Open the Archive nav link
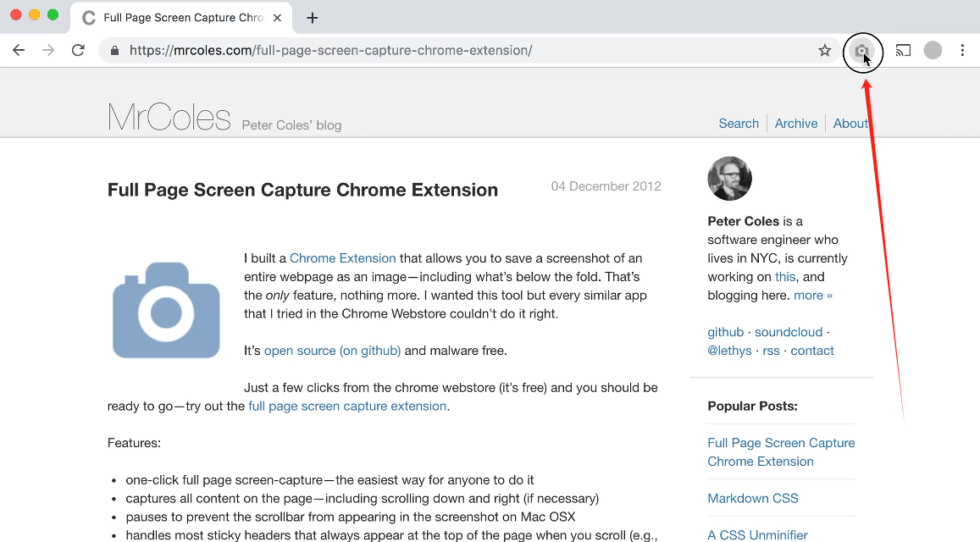Viewport: 980px width, 542px height. [x=796, y=123]
